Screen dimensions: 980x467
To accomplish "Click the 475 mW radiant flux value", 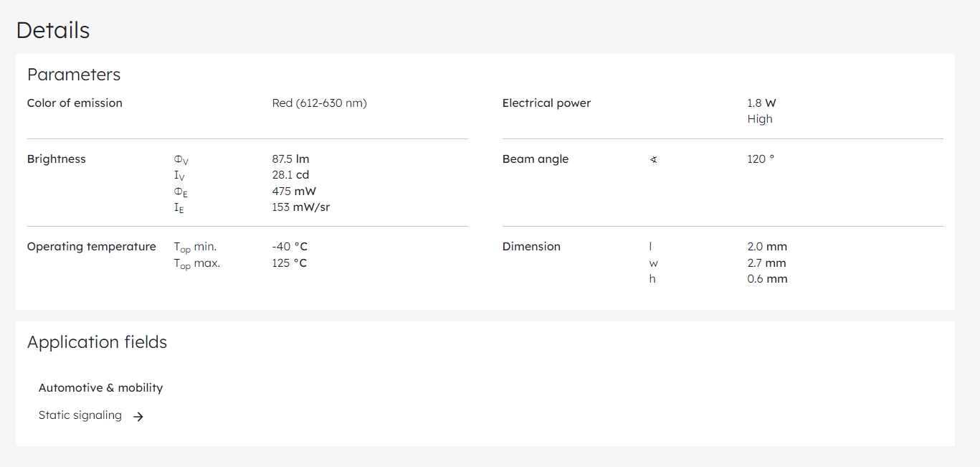I will [x=294, y=192].
